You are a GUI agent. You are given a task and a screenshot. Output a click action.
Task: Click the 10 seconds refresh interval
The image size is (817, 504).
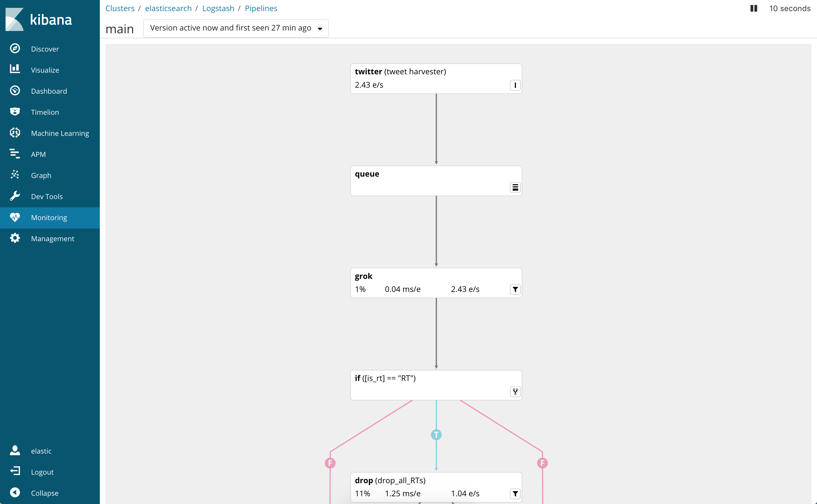[789, 8]
